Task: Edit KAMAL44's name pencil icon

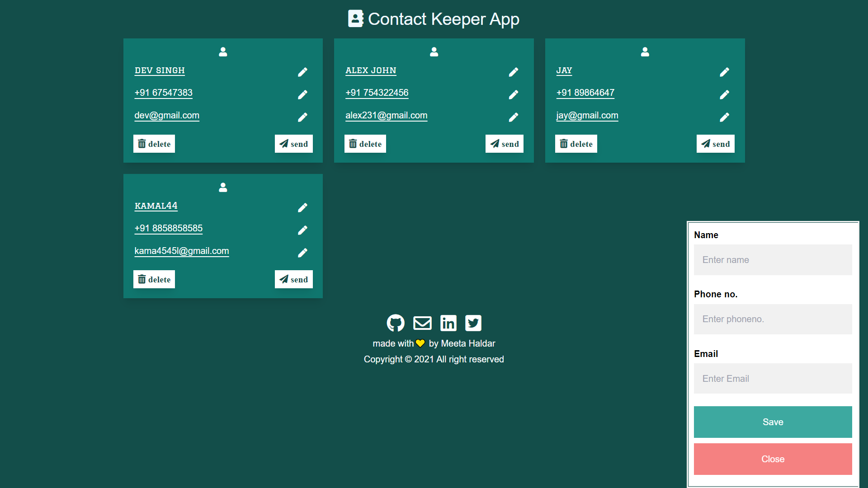Action: pyautogui.click(x=302, y=208)
